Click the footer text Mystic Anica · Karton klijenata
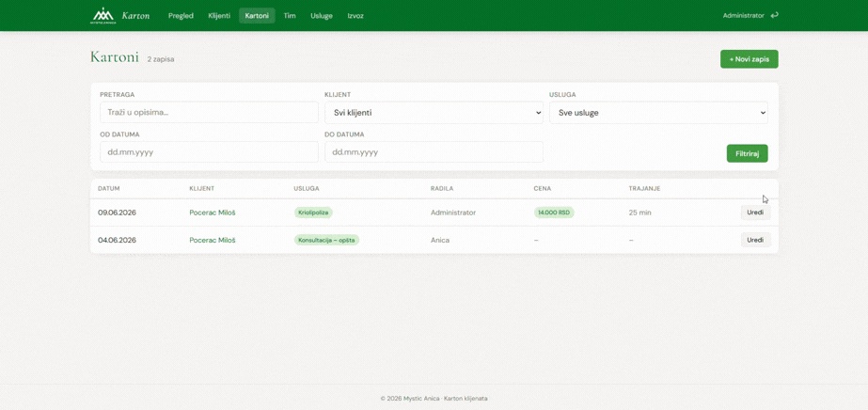 coord(446,399)
